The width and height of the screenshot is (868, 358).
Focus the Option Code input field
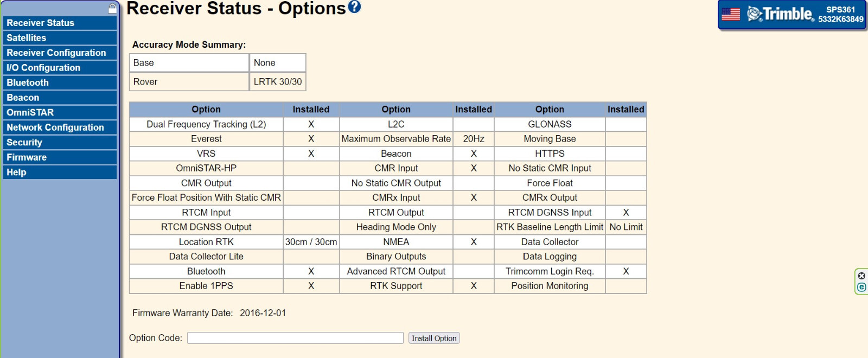click(295, 338)
